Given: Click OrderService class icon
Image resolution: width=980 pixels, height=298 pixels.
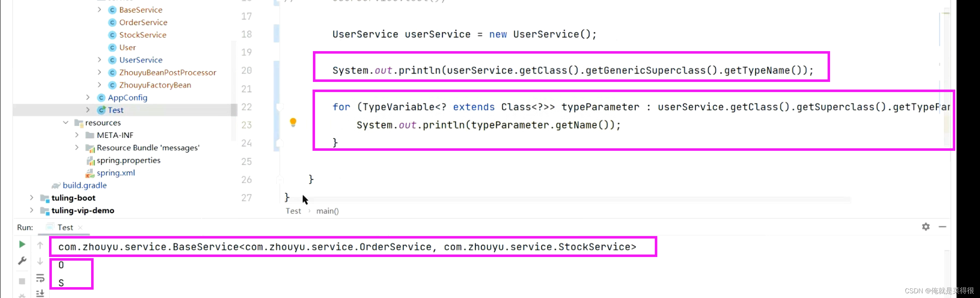Looking at the screenshot, I should tap(112, 22).
